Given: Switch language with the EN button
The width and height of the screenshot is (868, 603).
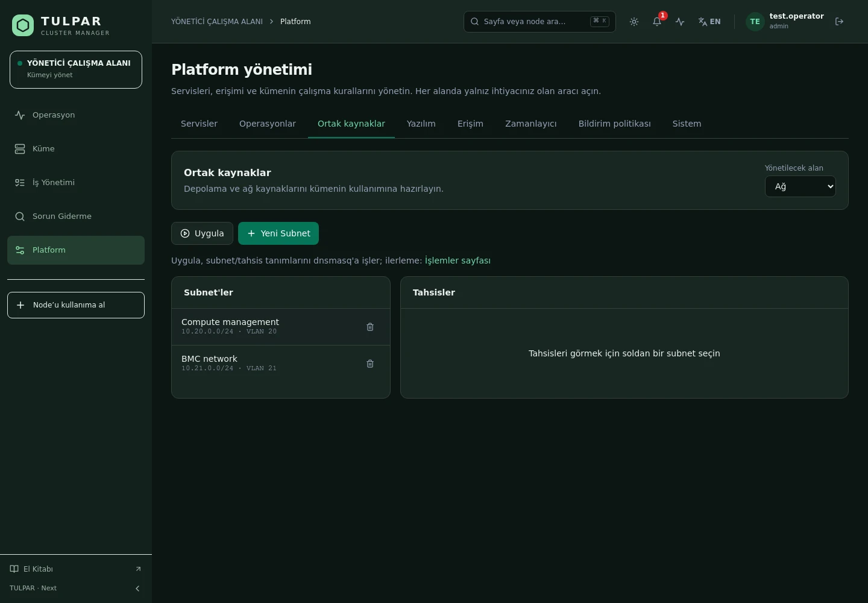Looking at the screenshot, I should point(709,22).
